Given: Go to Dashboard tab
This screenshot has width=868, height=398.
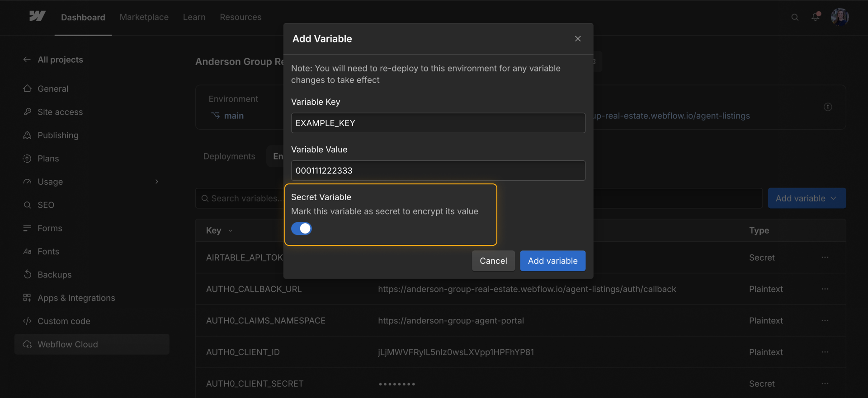Looking at the screenshot, I should [x=83, y=17].
